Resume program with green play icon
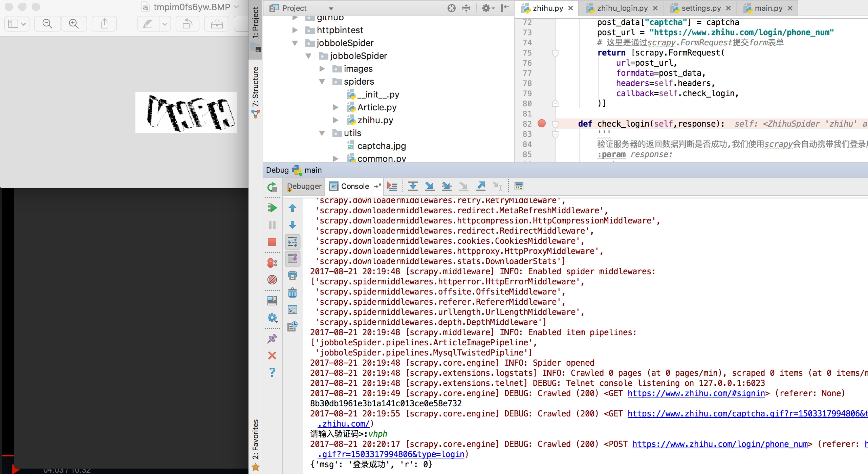Image resolution: width=868 pixels, height=474 pixels. [x=272, y=208]
